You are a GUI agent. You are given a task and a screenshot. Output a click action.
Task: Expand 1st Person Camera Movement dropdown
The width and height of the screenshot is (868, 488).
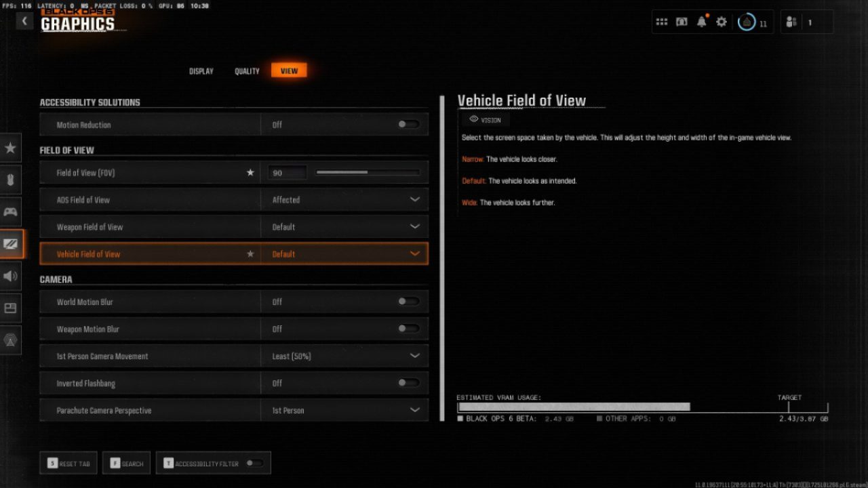[x=414, y=356]
